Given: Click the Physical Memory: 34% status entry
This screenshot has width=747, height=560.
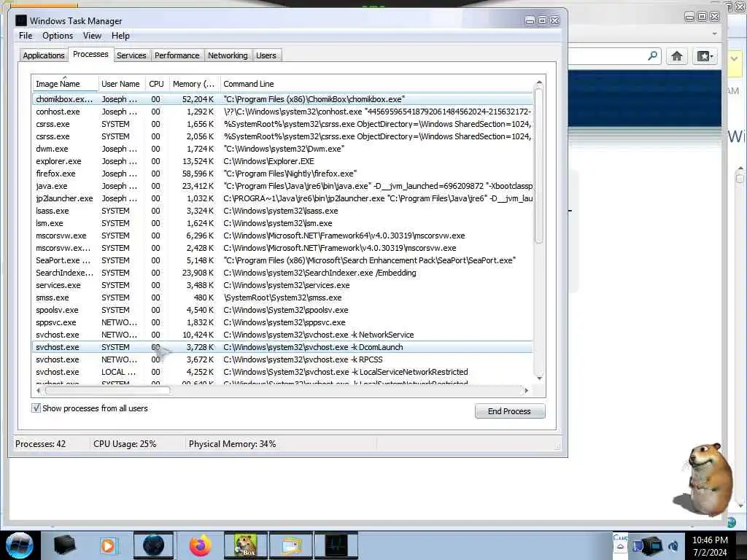Looking at the screenshot, I should click(232, 444).
